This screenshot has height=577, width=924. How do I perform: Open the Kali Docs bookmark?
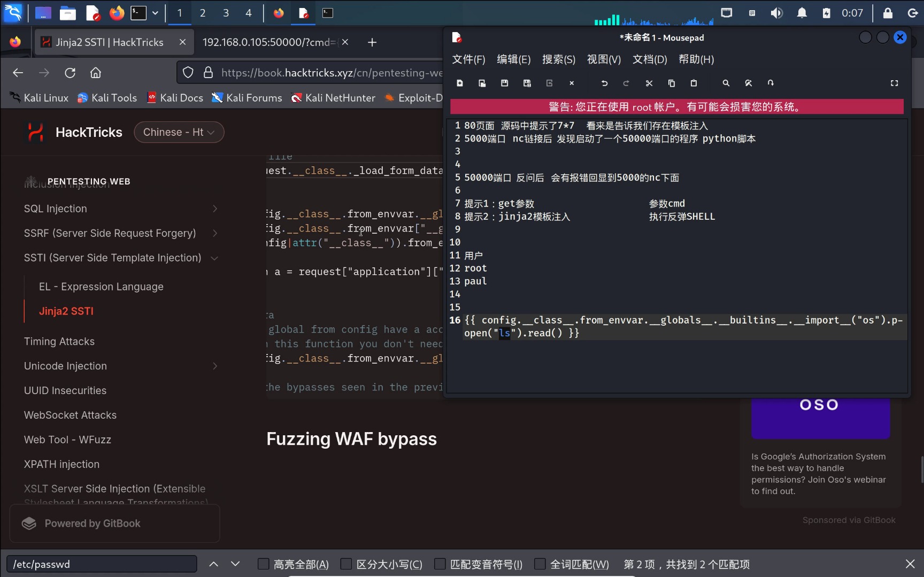click(175, 98)
